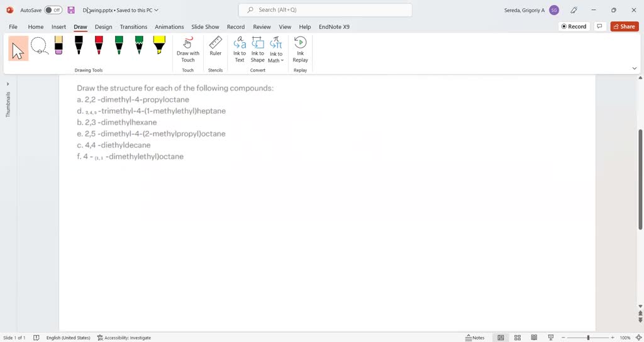Select the yellow highlighter
This screenshot has height=342, width=644.
159,45
